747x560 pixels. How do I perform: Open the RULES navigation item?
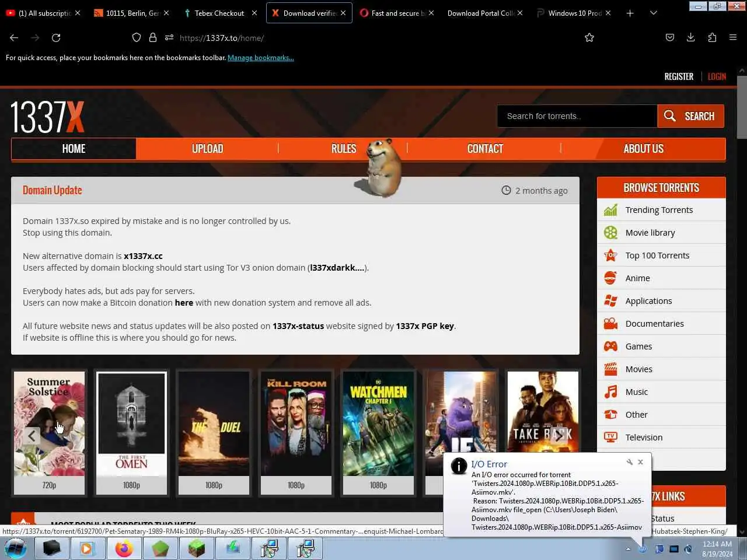pos(343,149)
